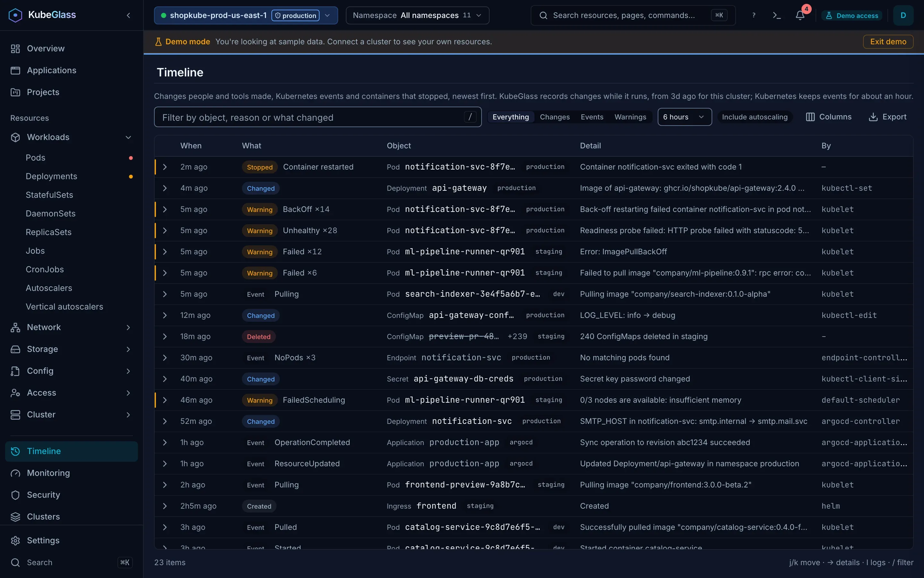Click the production shield badge

pos(295,15)
